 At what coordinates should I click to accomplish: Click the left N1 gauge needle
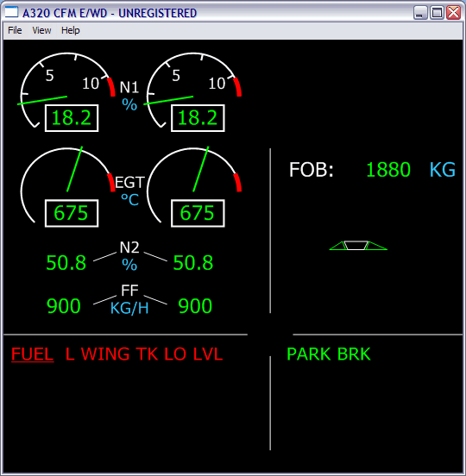[x=42, y=101]
